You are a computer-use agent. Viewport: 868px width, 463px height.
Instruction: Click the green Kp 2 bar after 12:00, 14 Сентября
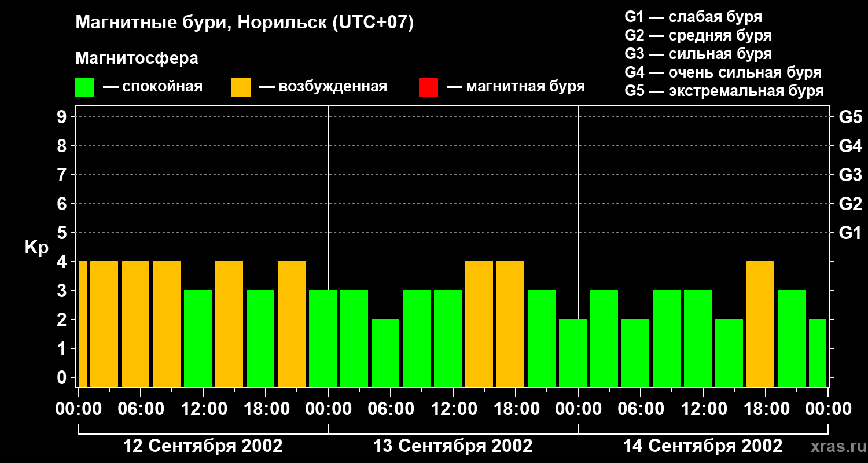[x=729, y=353]
